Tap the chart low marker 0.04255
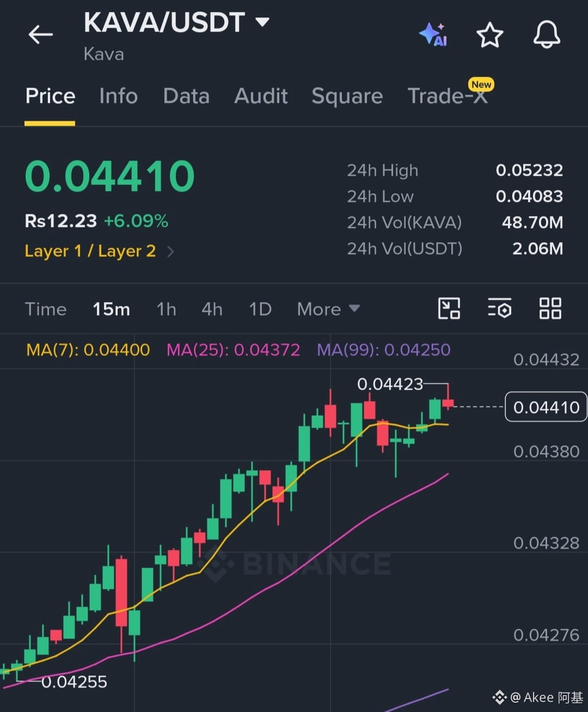The width and height of the screenshot is (588, 712). pyautogui.click(x=75, y=682)
